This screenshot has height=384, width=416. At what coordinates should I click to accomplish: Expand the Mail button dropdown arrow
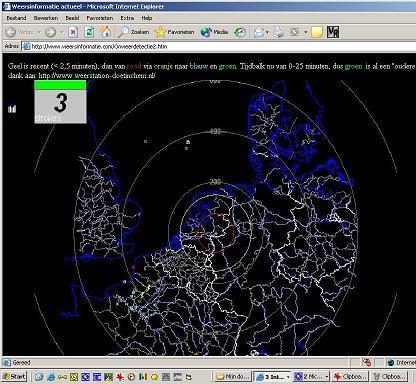point(267,32)
